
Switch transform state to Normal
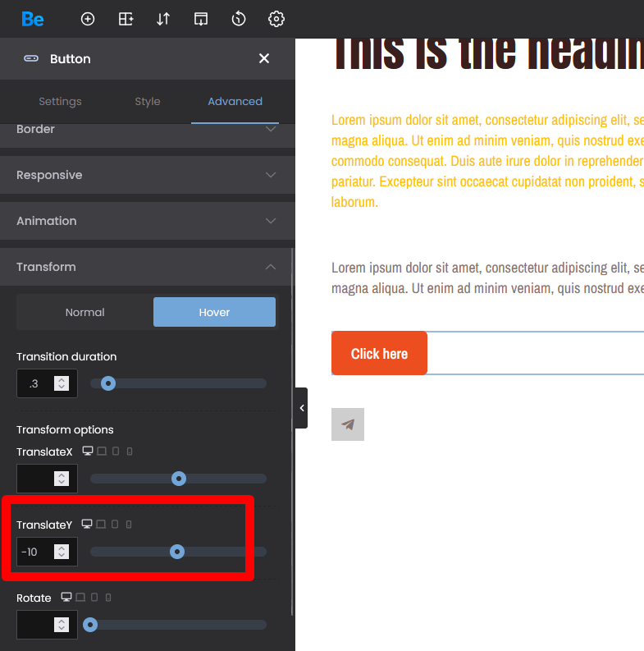[x=84, y=312]
